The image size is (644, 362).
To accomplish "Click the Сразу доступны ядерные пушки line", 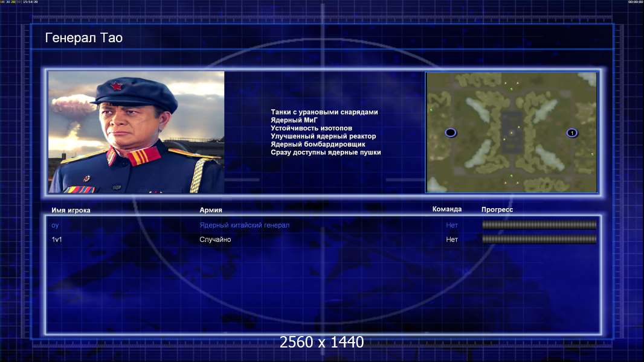I will [x=326, y=152].
